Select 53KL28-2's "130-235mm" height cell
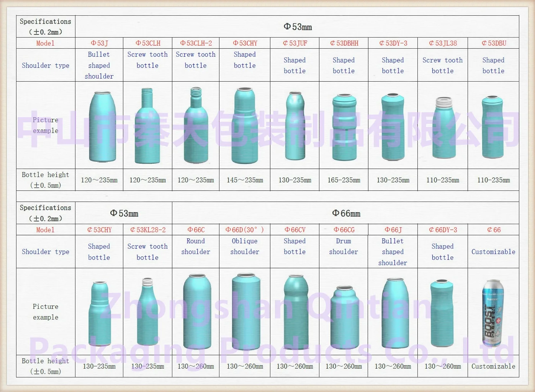Image resolution: width=535 pixels, height=392 pixels. (x=147, y=366)
